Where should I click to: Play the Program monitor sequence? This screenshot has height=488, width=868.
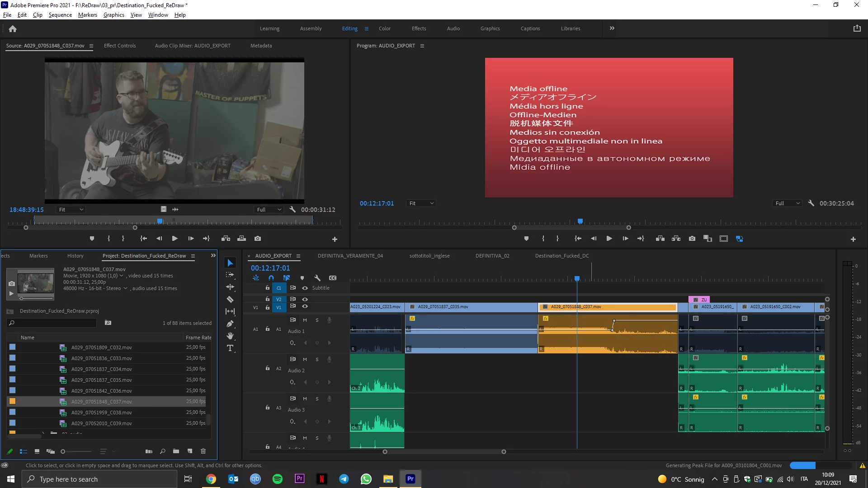(x=609, y=239)
